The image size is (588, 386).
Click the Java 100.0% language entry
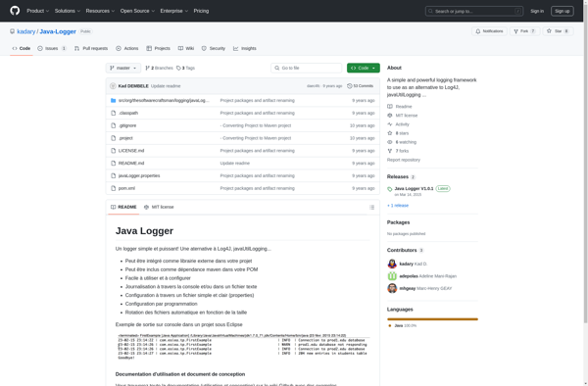click(x=403, y=325)
